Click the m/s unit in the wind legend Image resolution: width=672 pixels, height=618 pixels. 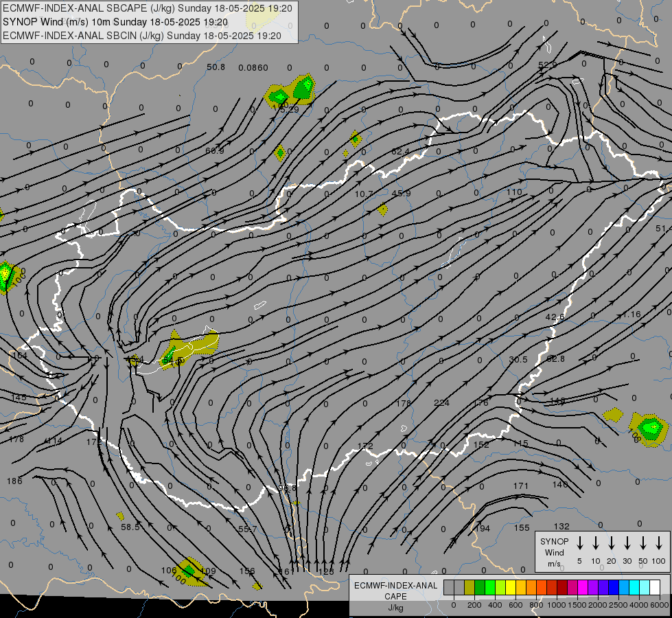[554, 564]
